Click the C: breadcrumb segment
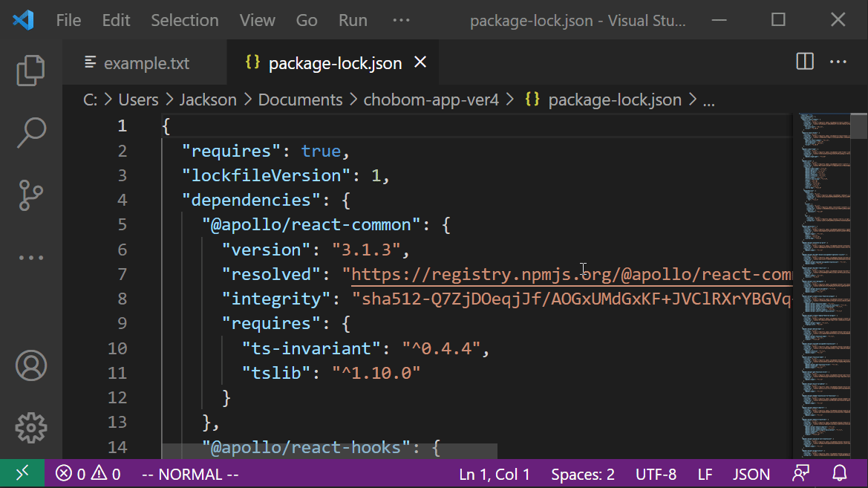The image size is (868, 488). point(91,100)
